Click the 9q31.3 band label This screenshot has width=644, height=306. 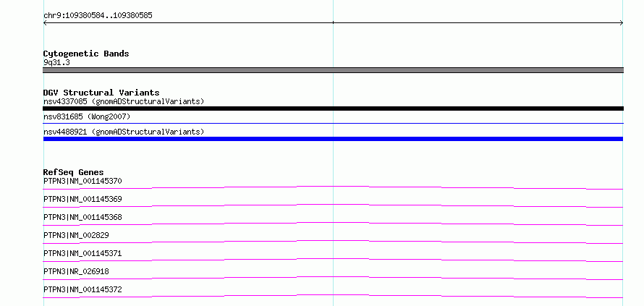point(56,62)
